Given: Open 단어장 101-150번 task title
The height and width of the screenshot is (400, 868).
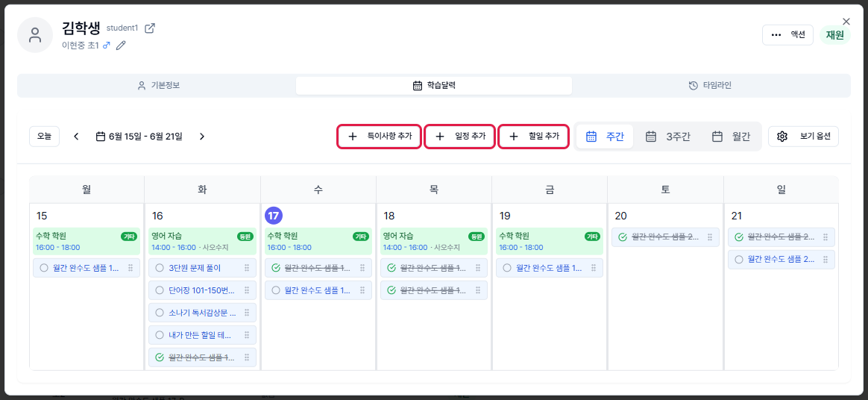Looking at the screenshot, I should [x=203, y=290].
